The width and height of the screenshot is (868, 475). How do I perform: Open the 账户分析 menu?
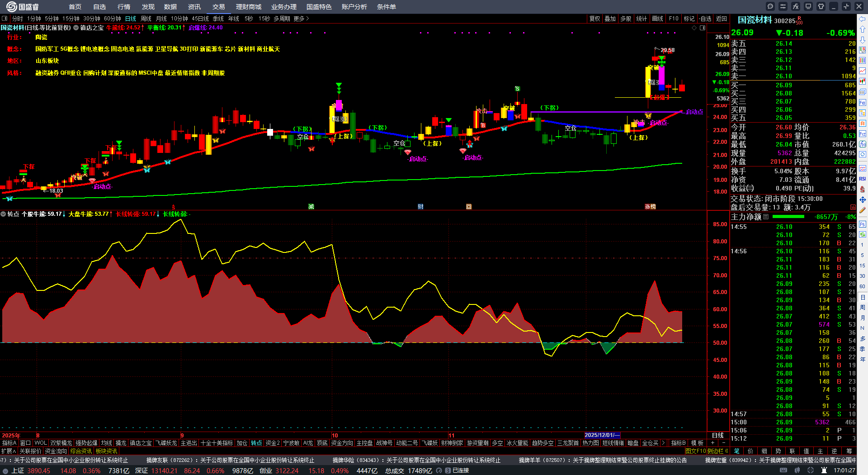point(354,7)
